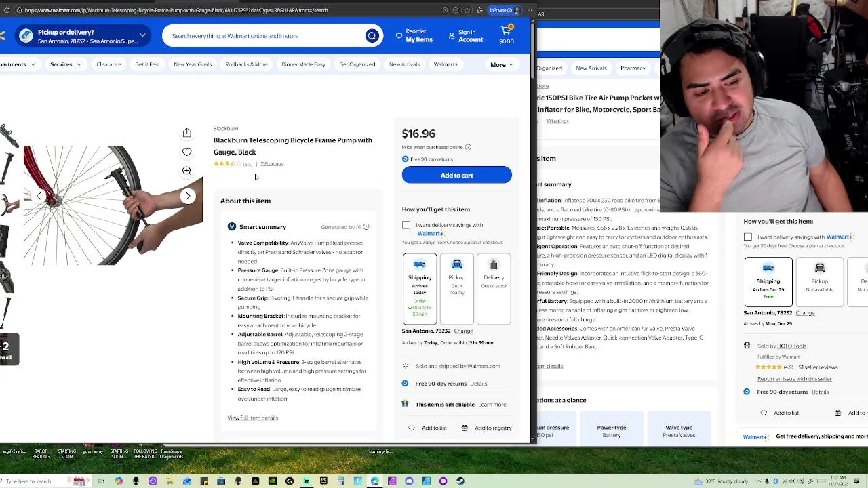Zoom the product image magnifier icon

pos(186,171)
